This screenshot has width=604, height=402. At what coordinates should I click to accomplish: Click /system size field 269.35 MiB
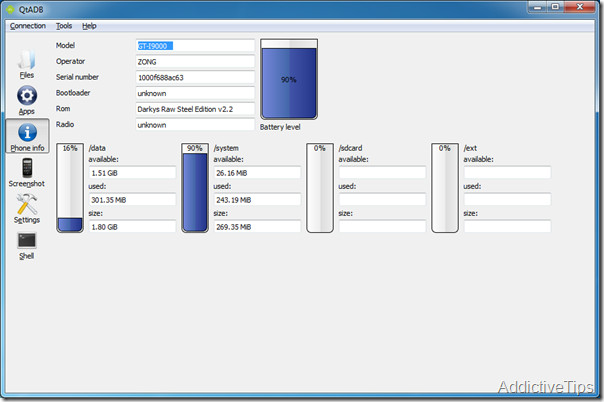257,227
